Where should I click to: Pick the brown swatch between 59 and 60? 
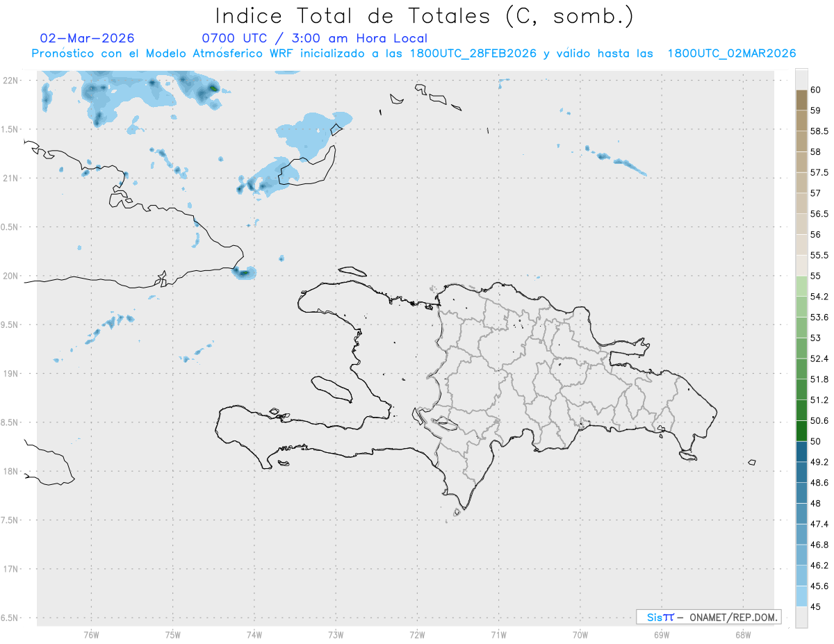pyautogui.click(x=801, y=100)
